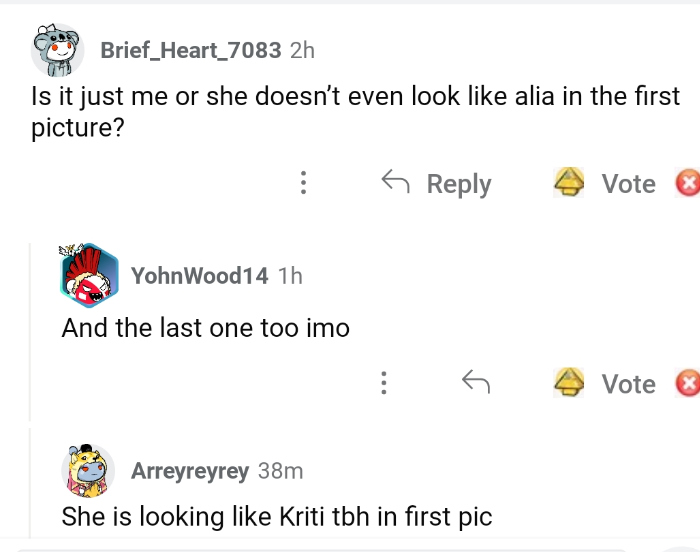
Task: Upvote Brief_Heart_7083's comment
Action: click(570, 184)
